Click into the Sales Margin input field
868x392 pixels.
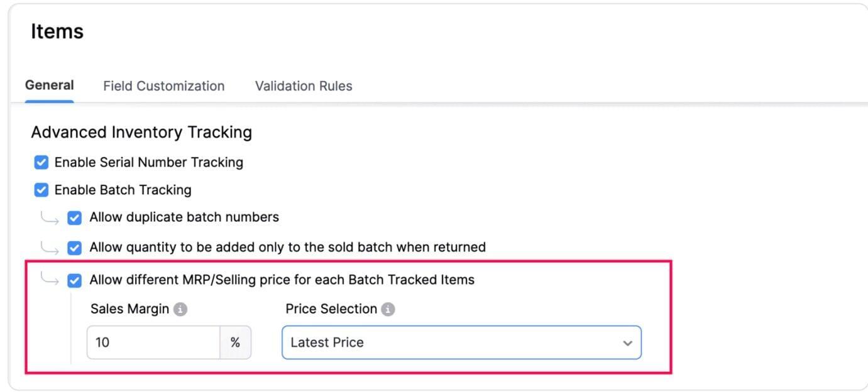coord(153,342)
